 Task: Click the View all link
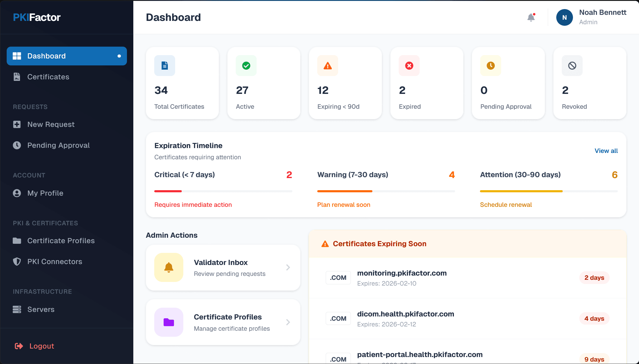[x=606, y=151]
